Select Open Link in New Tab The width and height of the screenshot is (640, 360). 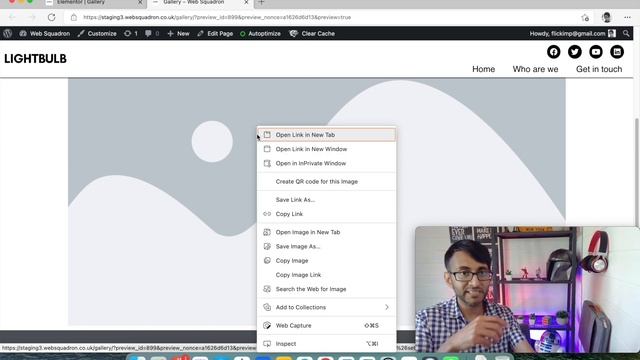coord(327,135)
